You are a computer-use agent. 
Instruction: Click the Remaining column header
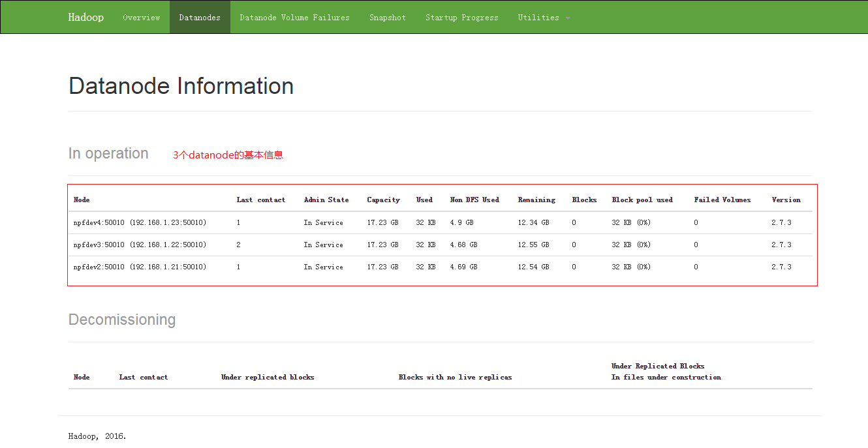(536, 200)
